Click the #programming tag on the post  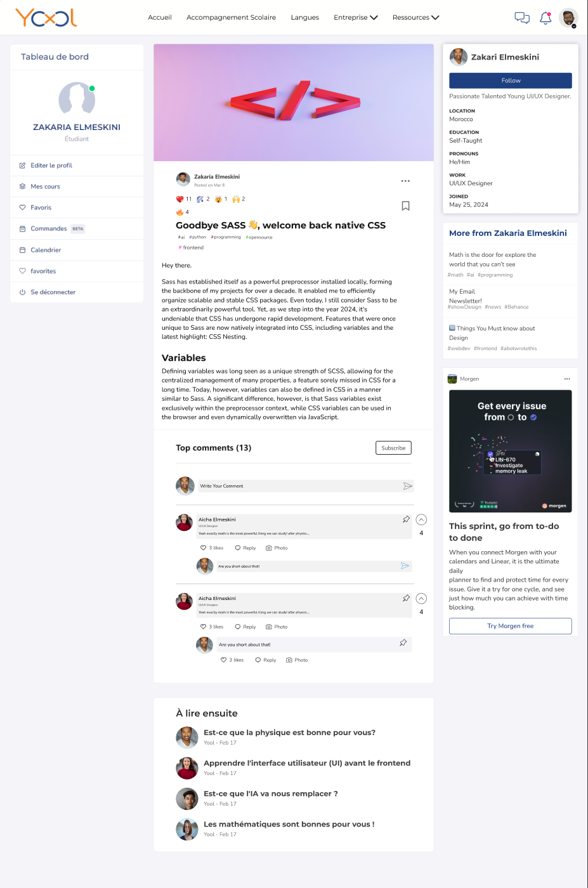point(226,237)
